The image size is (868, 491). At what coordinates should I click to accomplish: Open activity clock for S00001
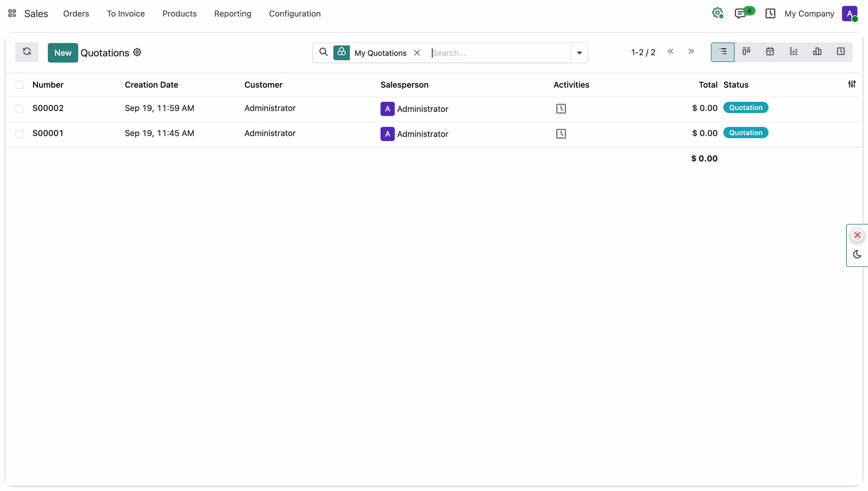[561, 134]
